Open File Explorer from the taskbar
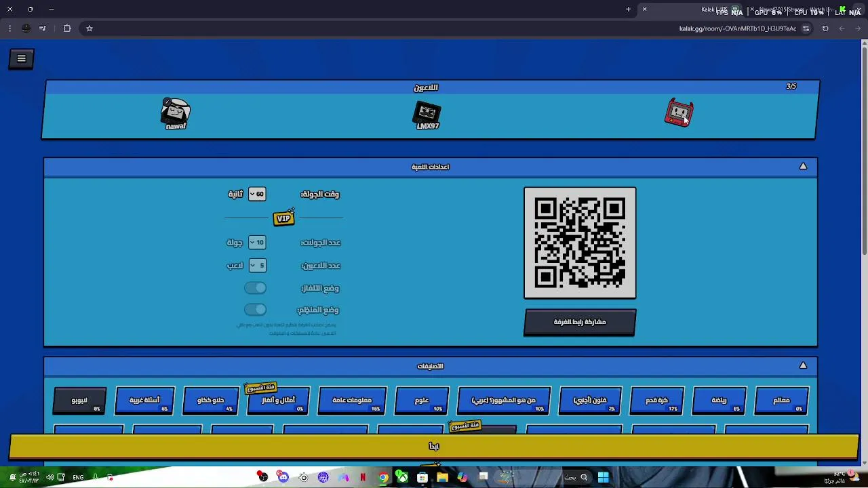Image resolution: width=868 pixels, height=488 pixels. coord(442,477)
